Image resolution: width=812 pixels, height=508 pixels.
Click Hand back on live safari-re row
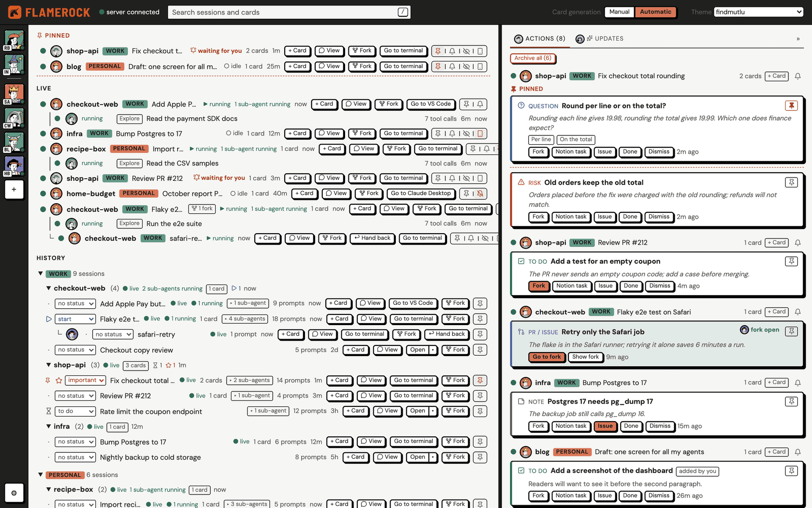pyautogui.click(x=372, y=238)
